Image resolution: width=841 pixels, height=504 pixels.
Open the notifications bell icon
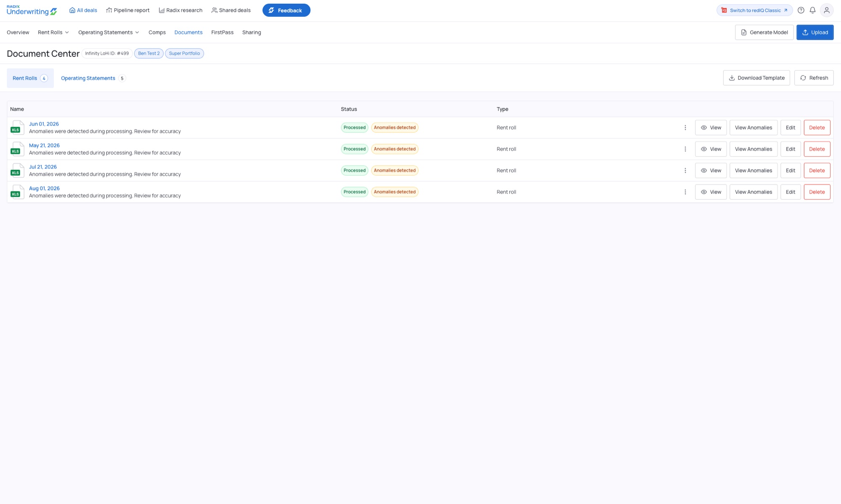point(812,11)
